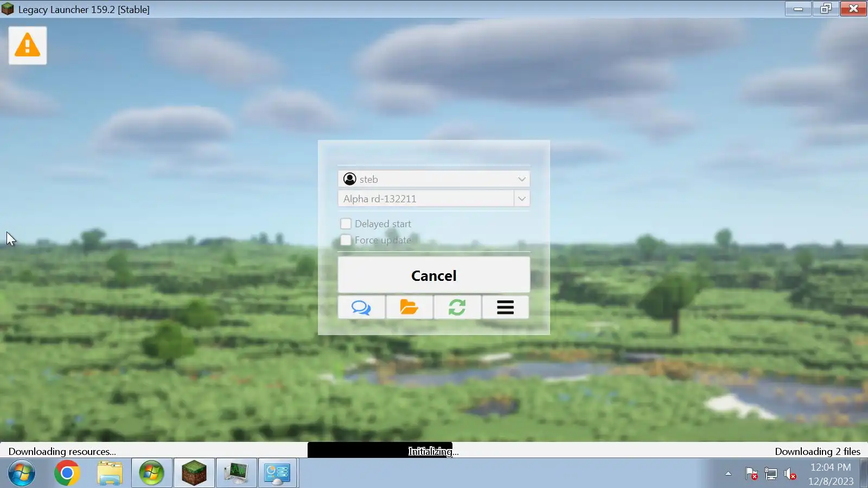Click the Show desktop strip by the clock
Viewport: 868px width, 488px height.
pyautogui.click(x=864, y=473)
